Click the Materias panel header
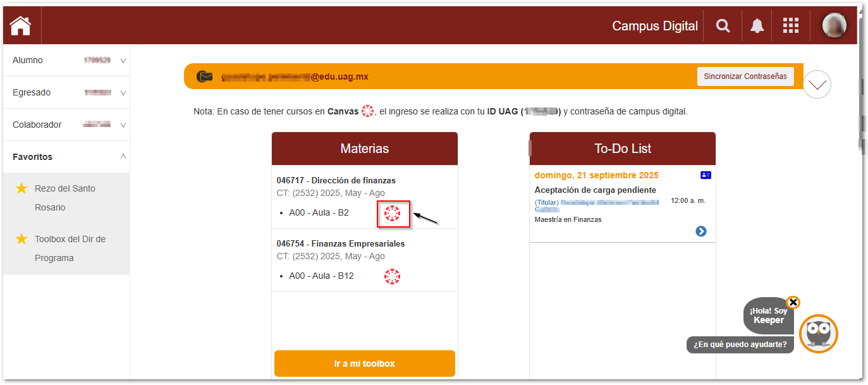This screenshot has width=868, height=385. point(365,149)
